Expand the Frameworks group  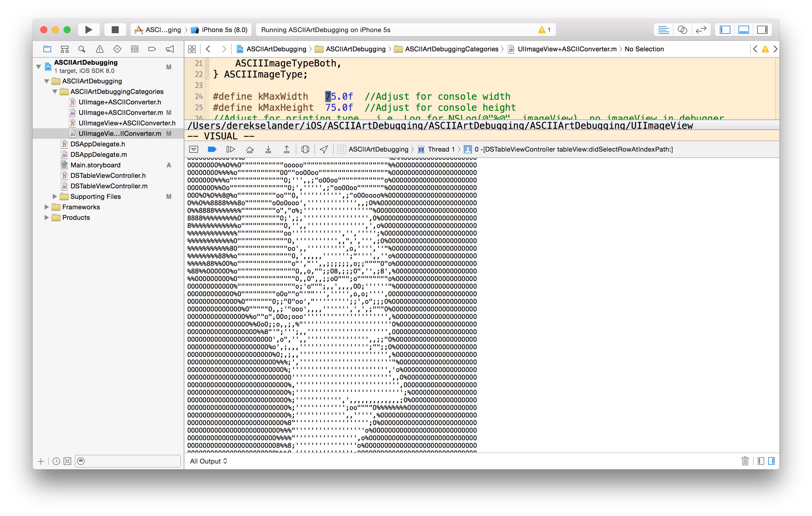click(x=47, y=207)
